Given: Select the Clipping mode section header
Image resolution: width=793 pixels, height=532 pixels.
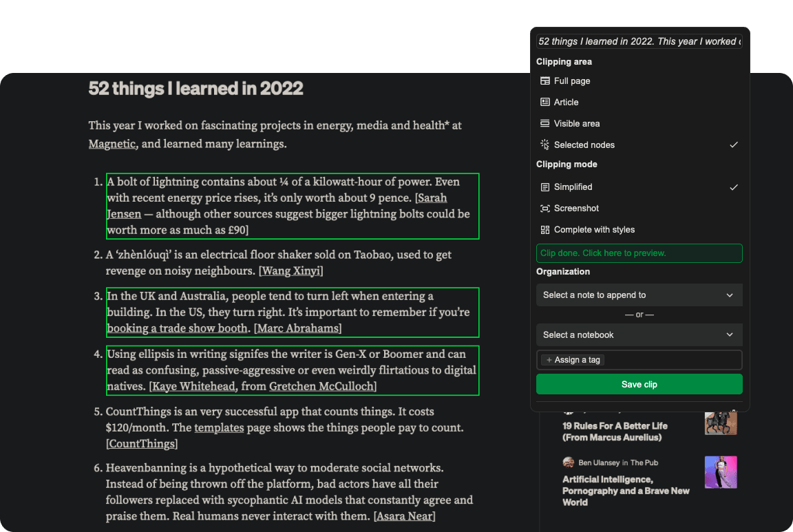Looking at the screenshot, I should coord(567,164).
